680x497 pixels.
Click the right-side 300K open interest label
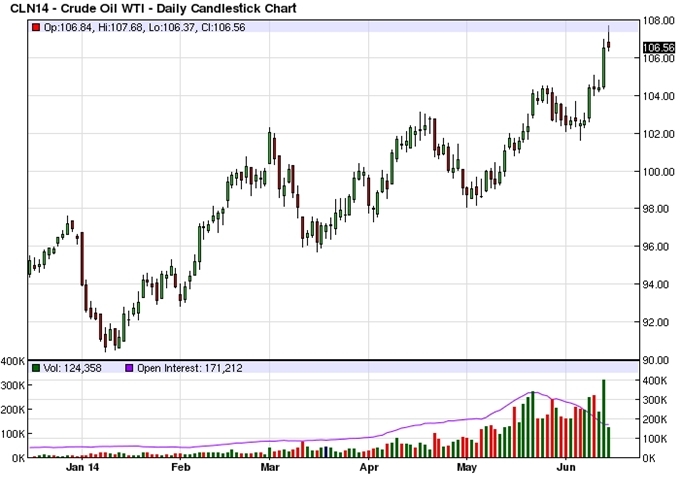(x=654, y=400)
